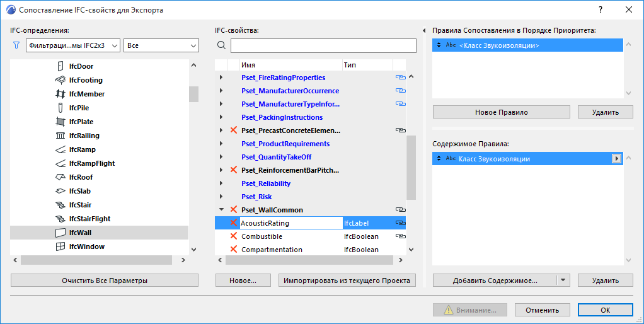644x324 pixels.
Task: Click the search magnifier icon
Action: click(221, 45)
